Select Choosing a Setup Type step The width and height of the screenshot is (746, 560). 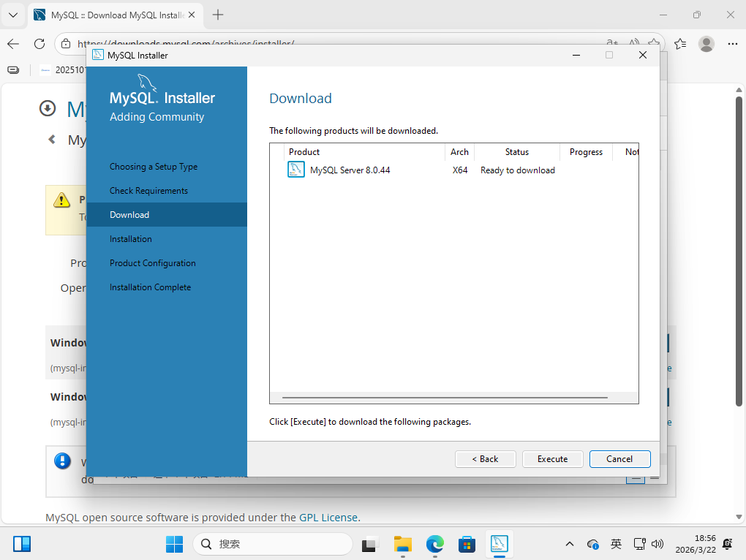pyautogui.click(x=153, y=167)
